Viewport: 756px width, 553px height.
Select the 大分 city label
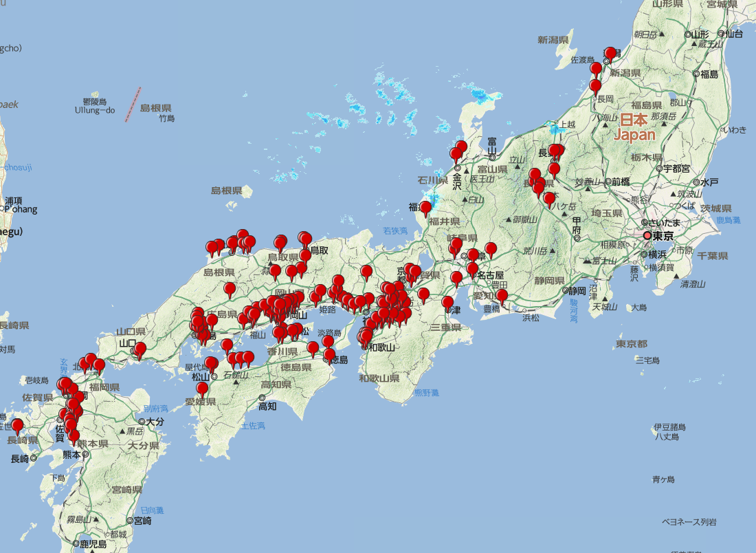click(x=155, y=422)
